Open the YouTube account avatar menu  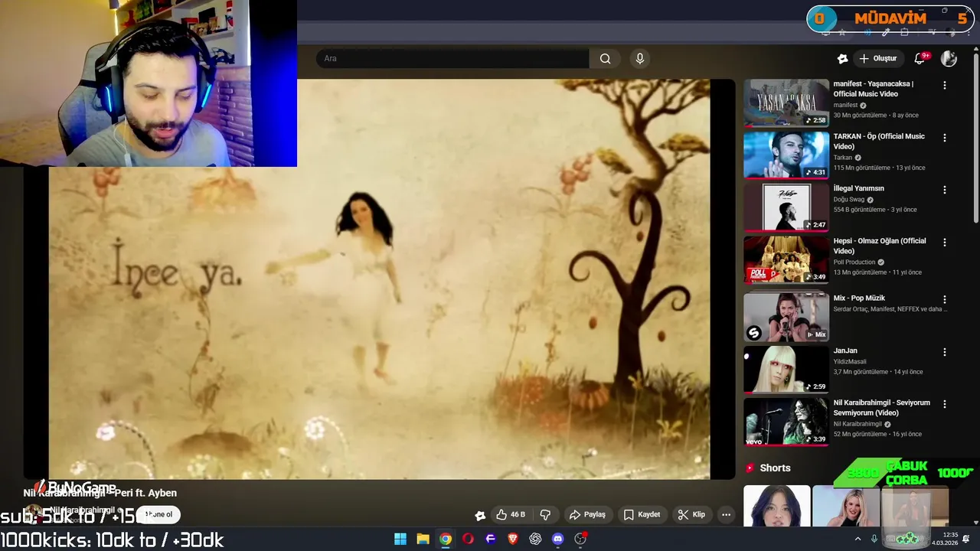949,58
